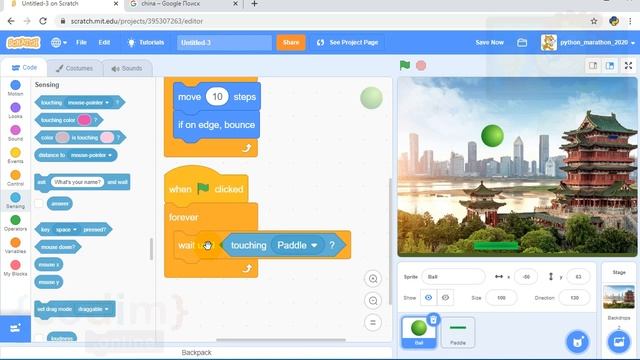640x360 pixels.
Task: Switch to large stage layout
Action: (x=609, y=65)
